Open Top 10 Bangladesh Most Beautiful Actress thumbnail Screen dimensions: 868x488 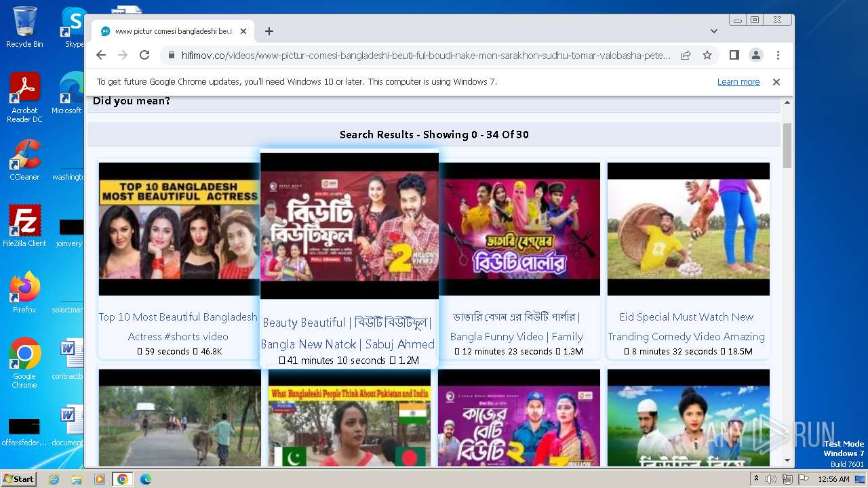pos(179,229)
